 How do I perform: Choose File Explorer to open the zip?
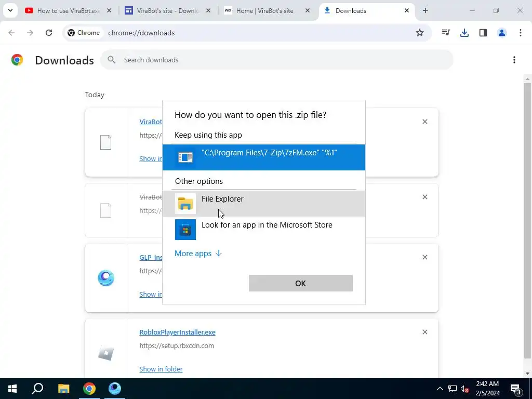pyautogui.click(x=263, y=204)
